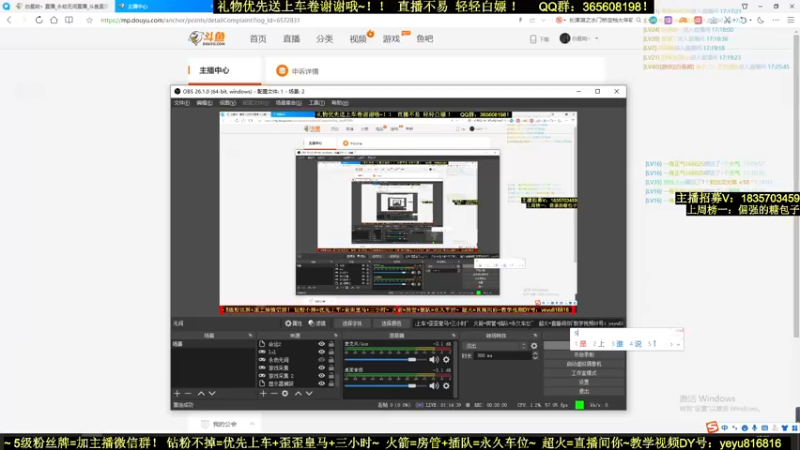Go to the browser home page
This screenshot has height=450, width=800.
click(x=54, y=20)
